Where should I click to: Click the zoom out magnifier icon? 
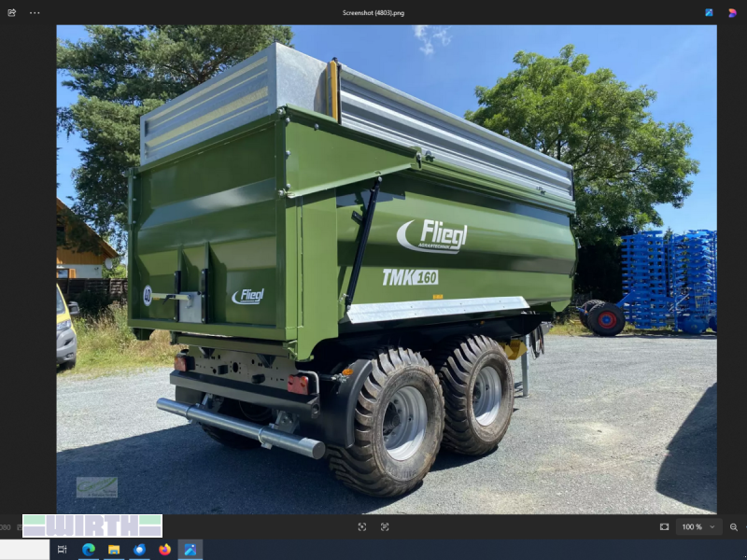733,526
